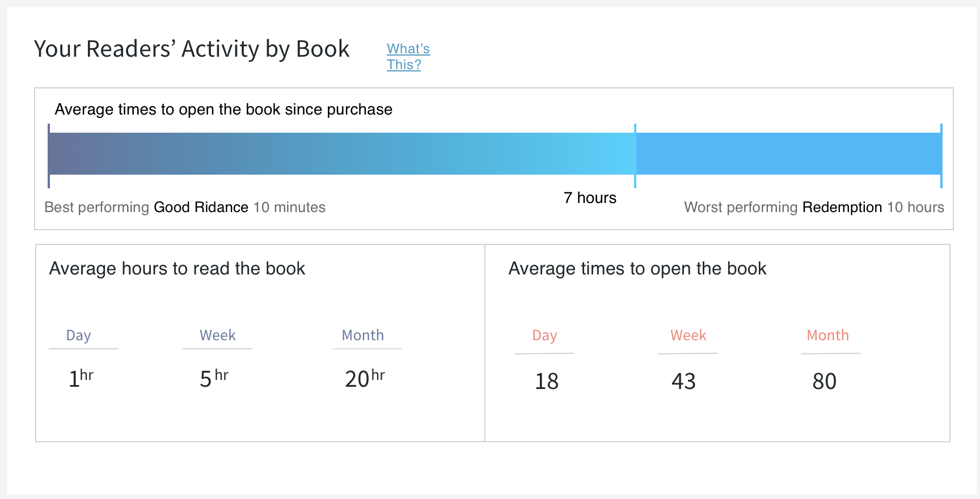980x499 pixels.
Task: Click the weekly open count of 43
Action: 683,382
